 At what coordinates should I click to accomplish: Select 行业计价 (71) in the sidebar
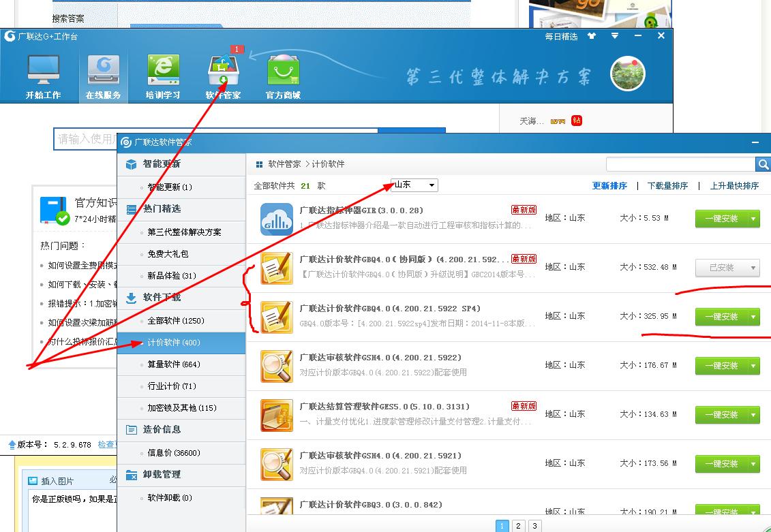click(181, 386)
